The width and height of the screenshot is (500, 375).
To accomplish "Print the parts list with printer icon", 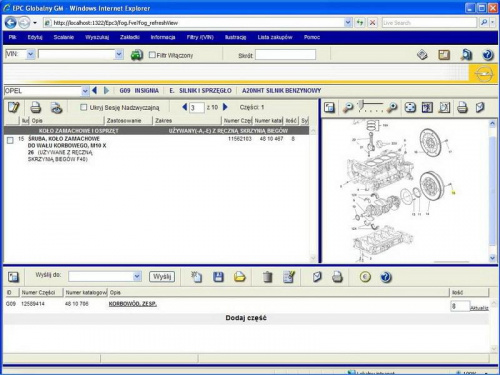I will coord(36,108).
